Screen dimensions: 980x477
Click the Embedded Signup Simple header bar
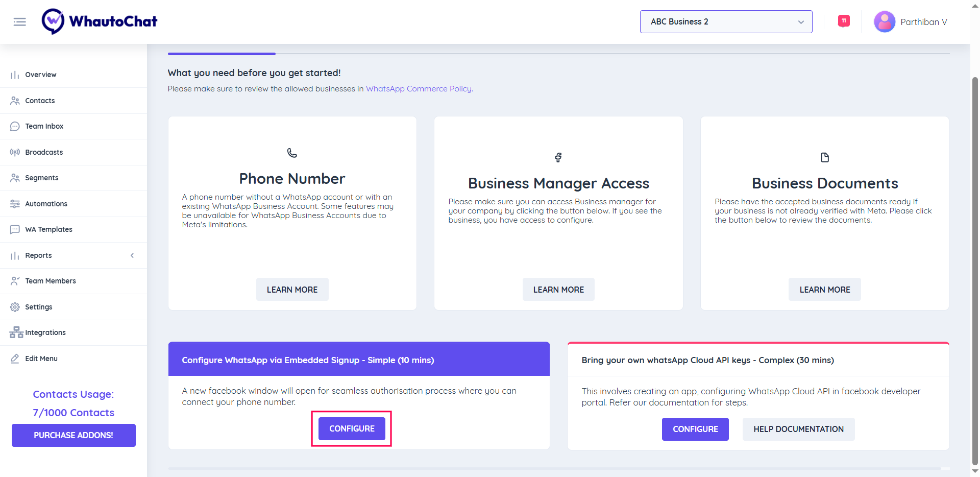[359, 359]
